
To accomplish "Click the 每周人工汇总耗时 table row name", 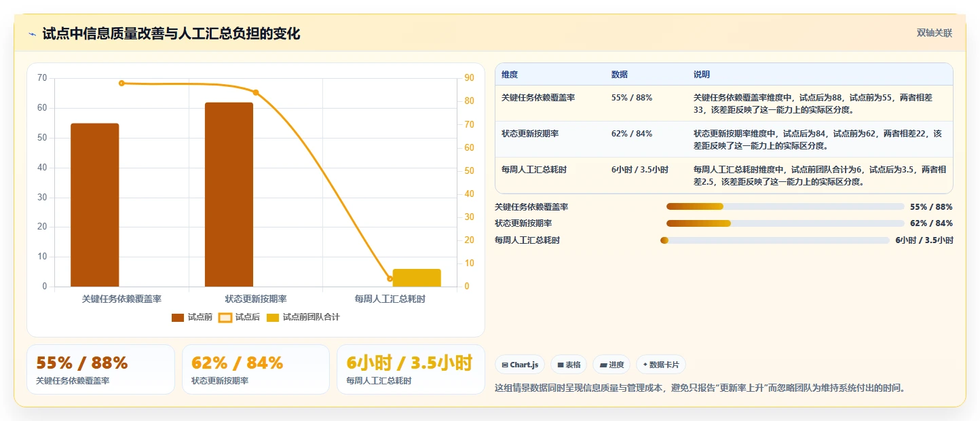I will tap(534, 170).
